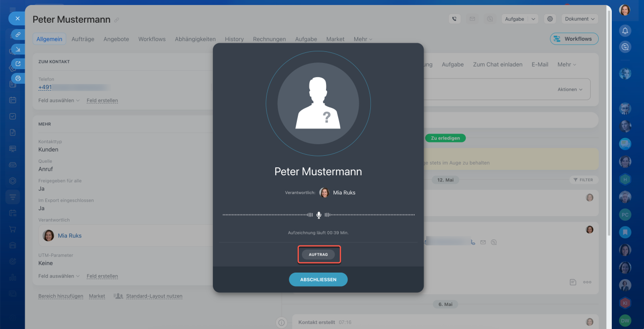Expand the Aktionen dropdown
The width and height of the screenshot is (644, 329).
click(570, 89)
